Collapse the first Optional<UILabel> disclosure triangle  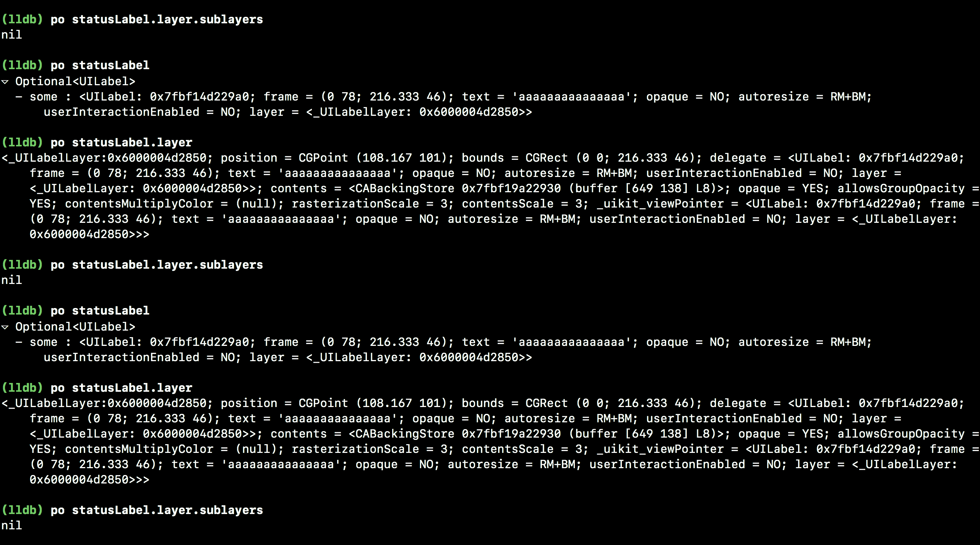pyautogui.click(x=5, y=82)
